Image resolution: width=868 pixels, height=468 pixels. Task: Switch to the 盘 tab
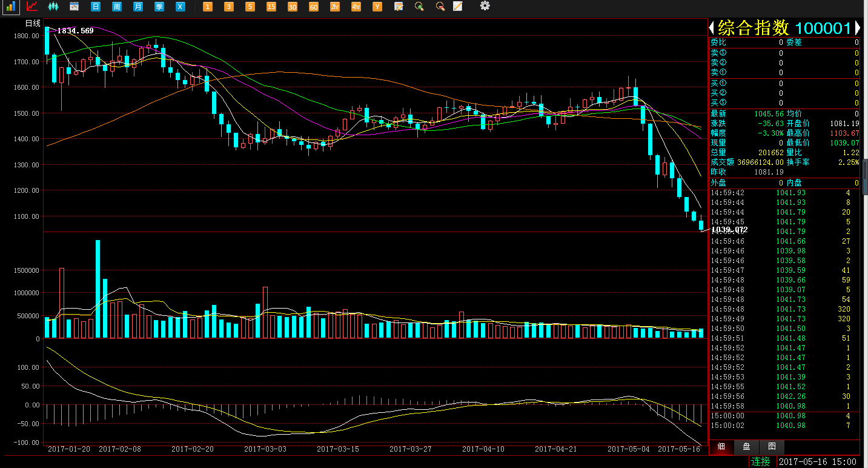pos(747,447)
